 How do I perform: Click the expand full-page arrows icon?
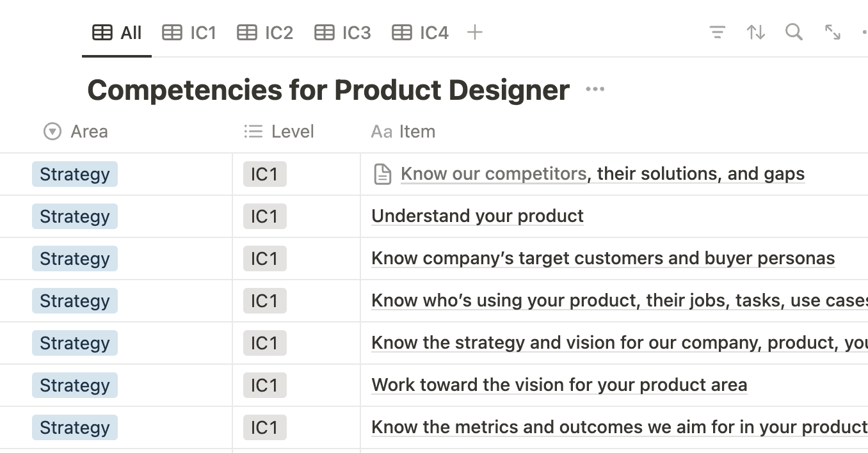[832, 32]
